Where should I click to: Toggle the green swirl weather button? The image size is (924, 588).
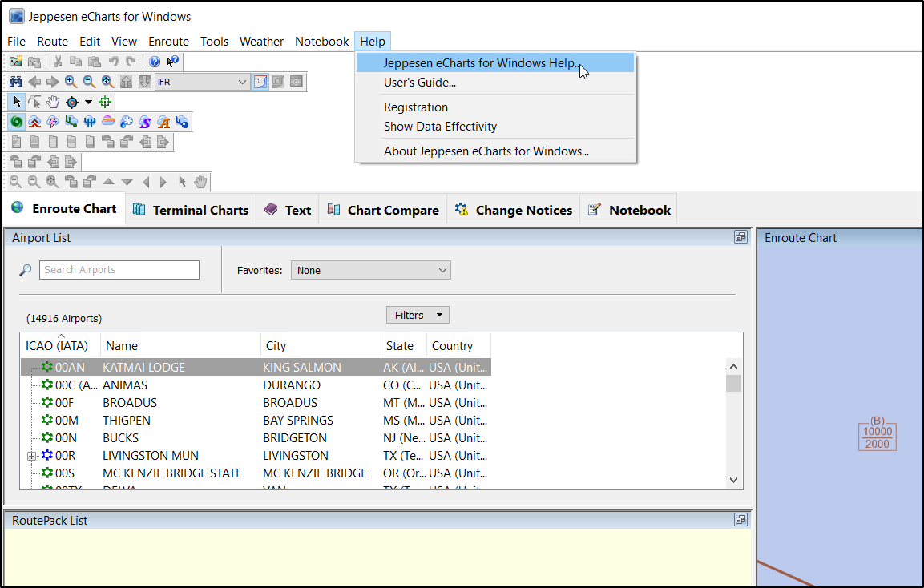(x=16, y=122)
